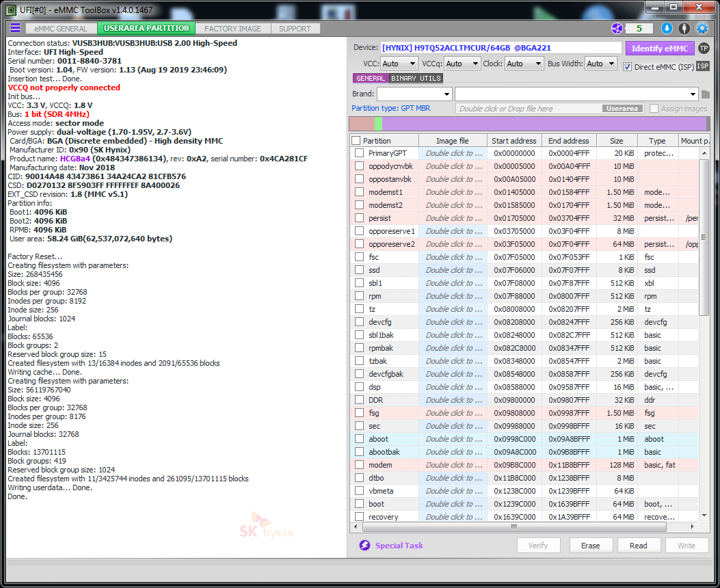Open the VCCq voltage dropdown
This screenshot has height=588, width=720.
click(x=462, y=64)
